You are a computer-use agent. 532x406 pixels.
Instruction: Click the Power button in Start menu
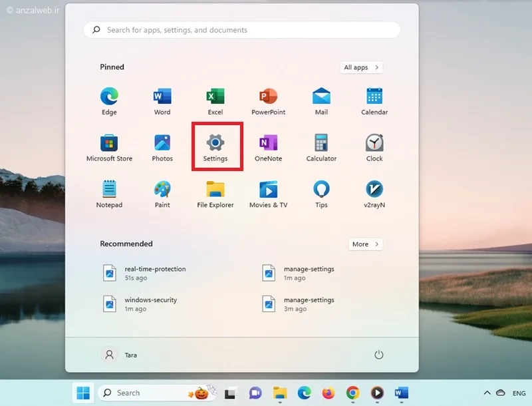tap(379, 355)
